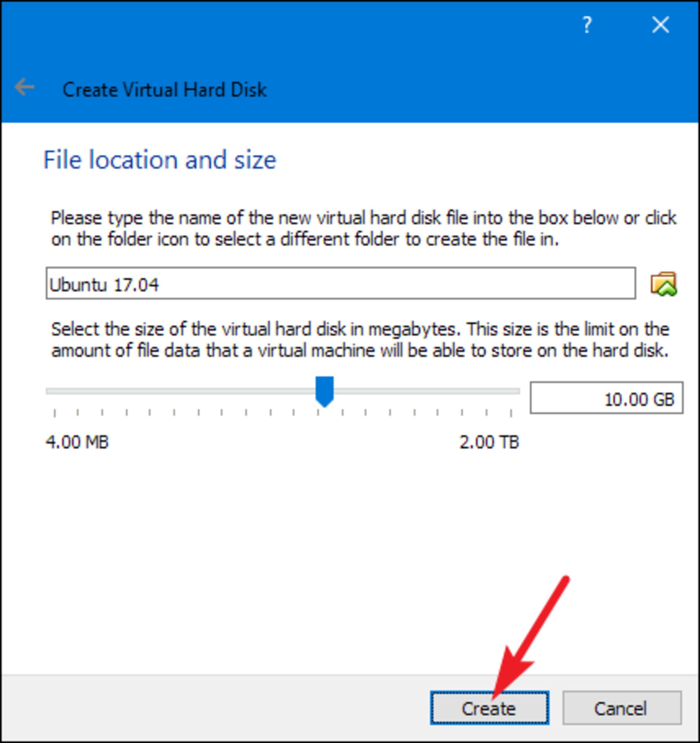The image size is (700, 743).
Task: Click the instruction text about naming the file
Action: (363, 228)
